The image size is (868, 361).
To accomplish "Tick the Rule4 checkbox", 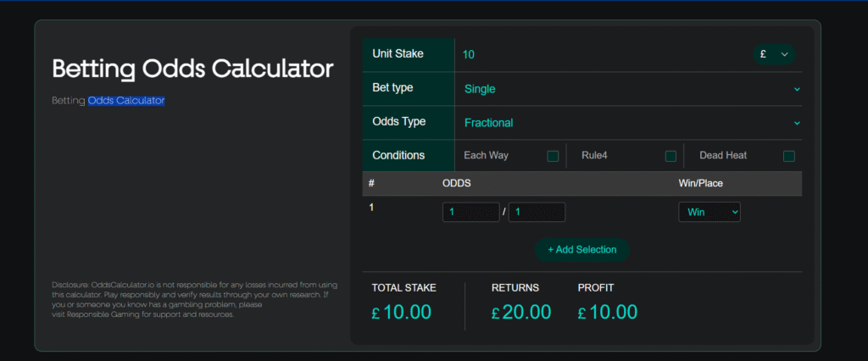I will [x=670, y=156].
